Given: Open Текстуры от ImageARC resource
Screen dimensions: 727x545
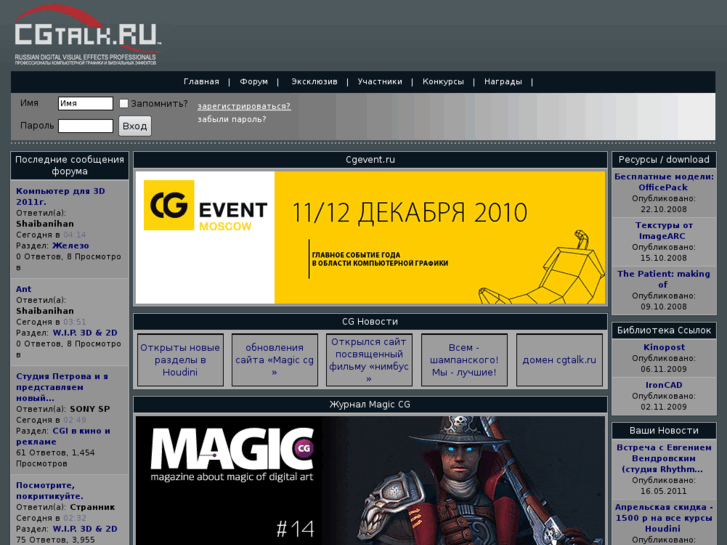Looking at the screenshot, I should [x=663, y=231].
